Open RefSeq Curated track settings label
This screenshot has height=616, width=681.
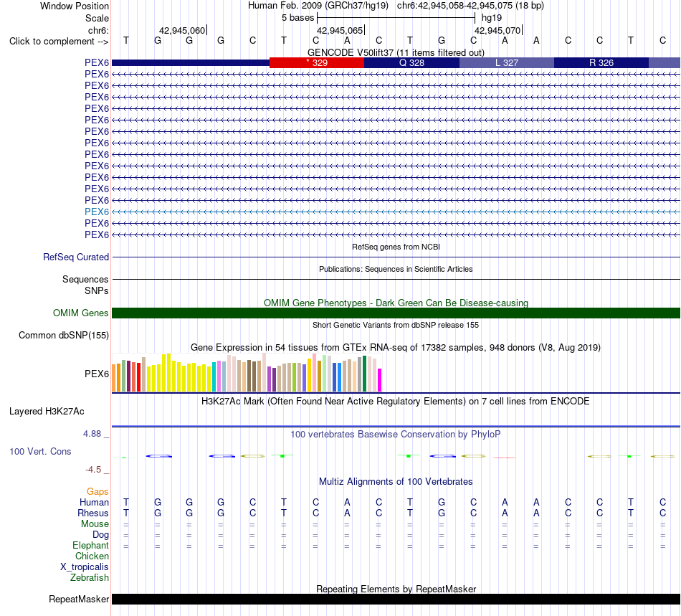(x=76, y=257)
